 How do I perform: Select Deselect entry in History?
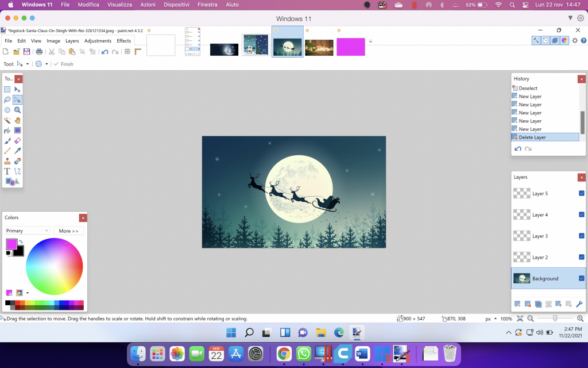pos(528,89)
